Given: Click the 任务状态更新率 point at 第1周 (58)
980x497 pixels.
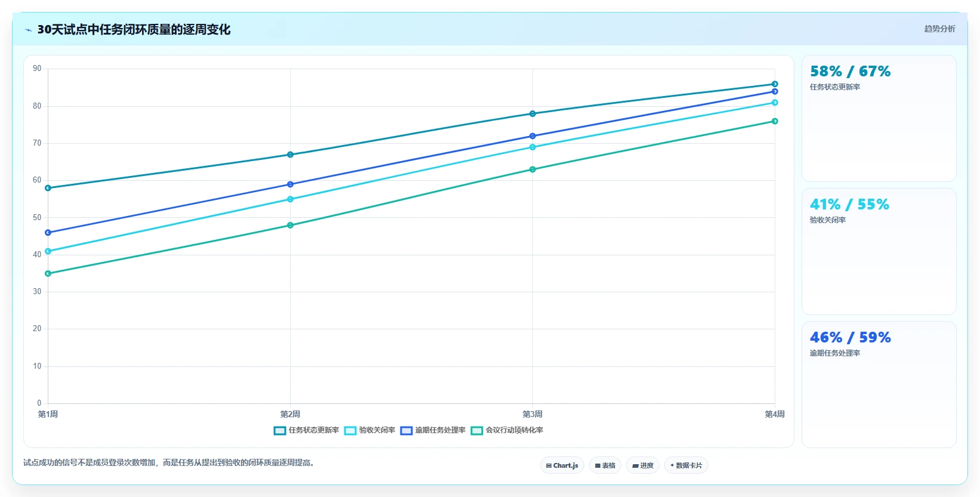Looking at the screenshot, I should click(x=48, y=188).
